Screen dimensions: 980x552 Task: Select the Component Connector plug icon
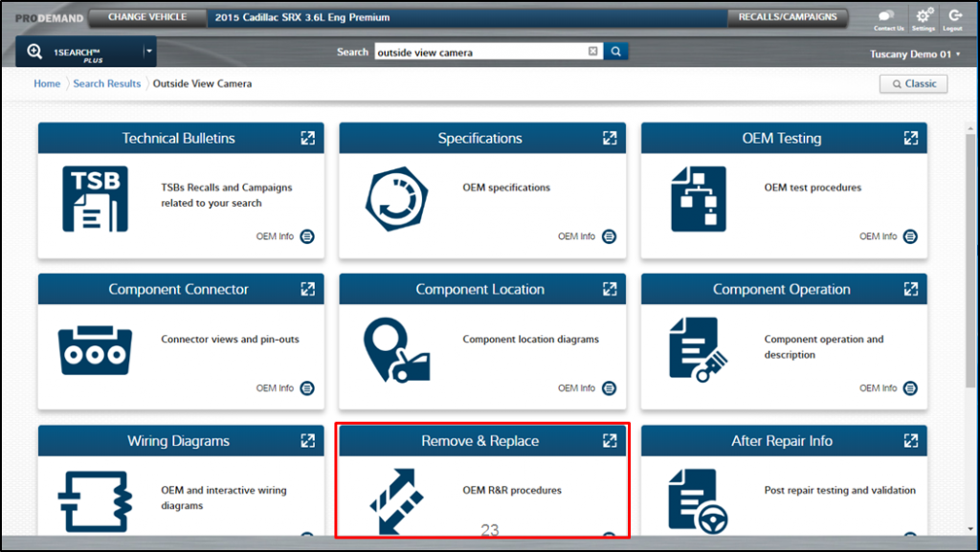tap(95, 350)
